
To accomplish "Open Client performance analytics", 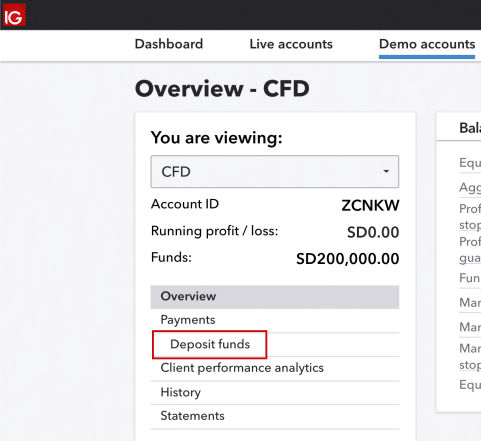I will click(x=275, y=368).
